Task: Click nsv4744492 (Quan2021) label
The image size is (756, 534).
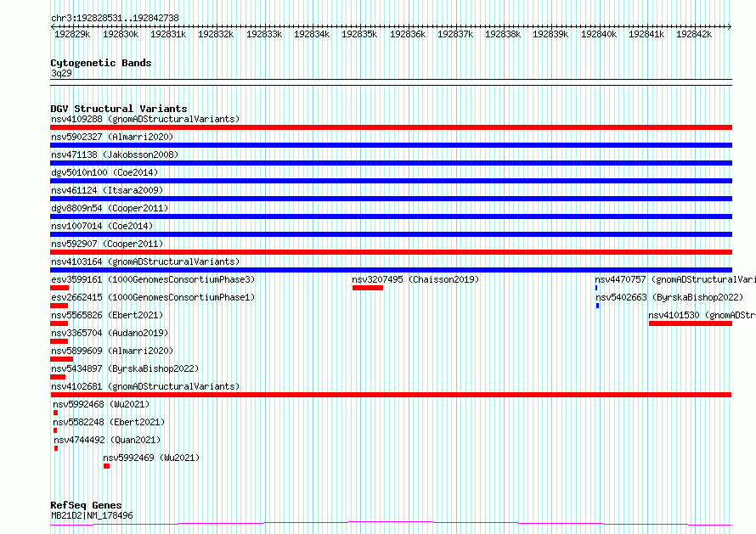Action: (x=107, y=440)
